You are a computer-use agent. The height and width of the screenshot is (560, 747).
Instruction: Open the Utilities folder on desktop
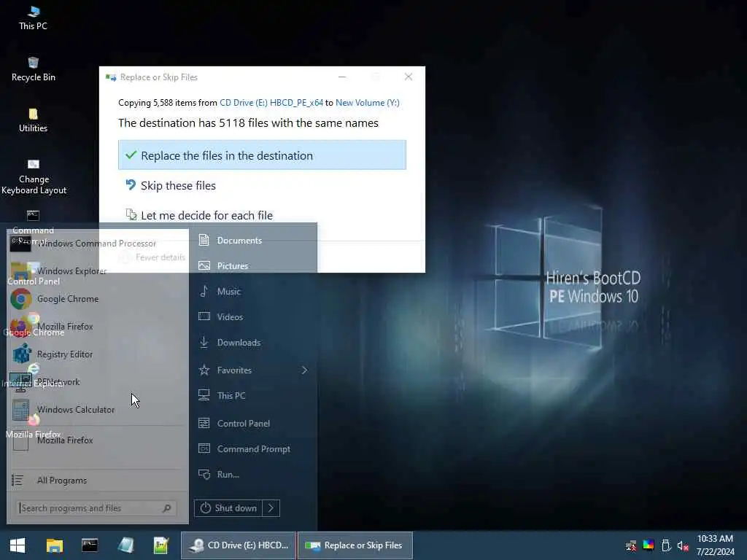(x=33, y=120)
